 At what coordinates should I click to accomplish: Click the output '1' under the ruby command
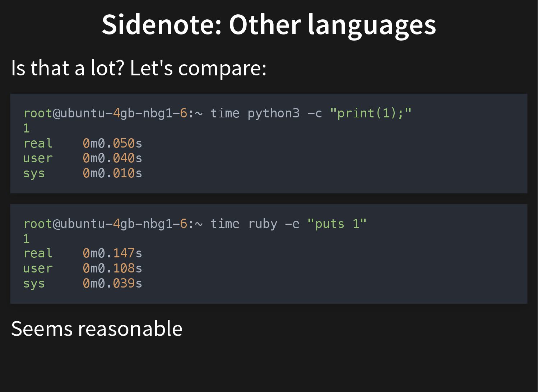click(x=26, y=239)
